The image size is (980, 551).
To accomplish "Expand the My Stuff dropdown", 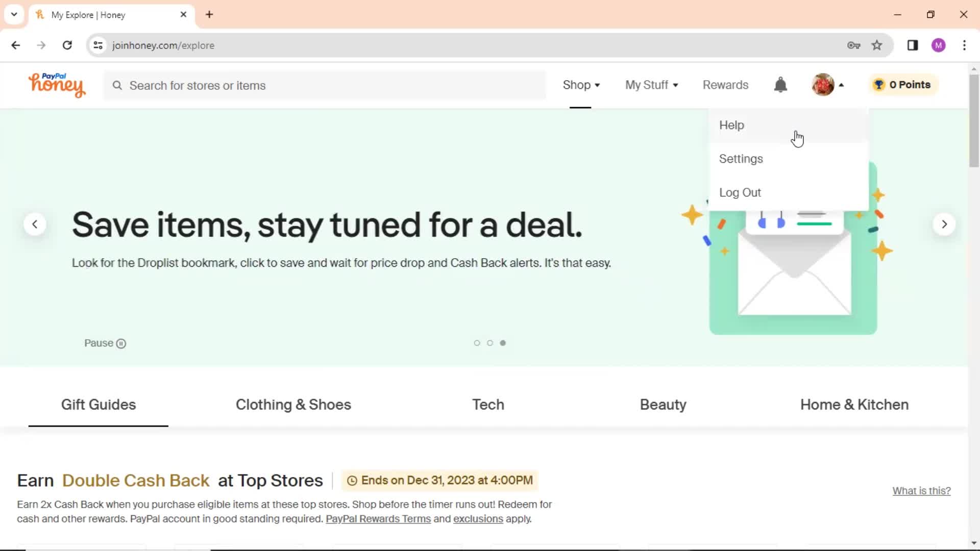I will click(x=652, y=85).
